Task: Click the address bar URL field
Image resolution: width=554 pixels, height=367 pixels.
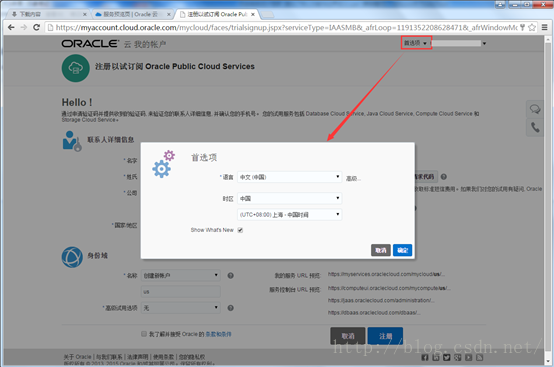Action: (286, 27)
